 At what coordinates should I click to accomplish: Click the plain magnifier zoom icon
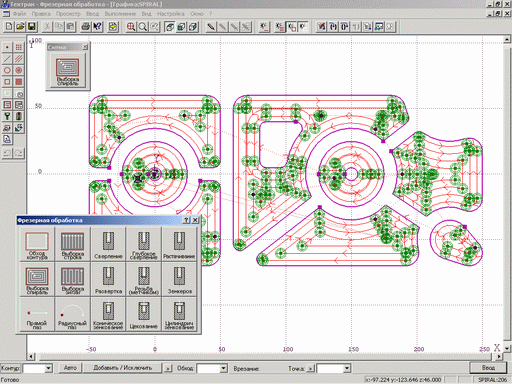coord(143,27)
